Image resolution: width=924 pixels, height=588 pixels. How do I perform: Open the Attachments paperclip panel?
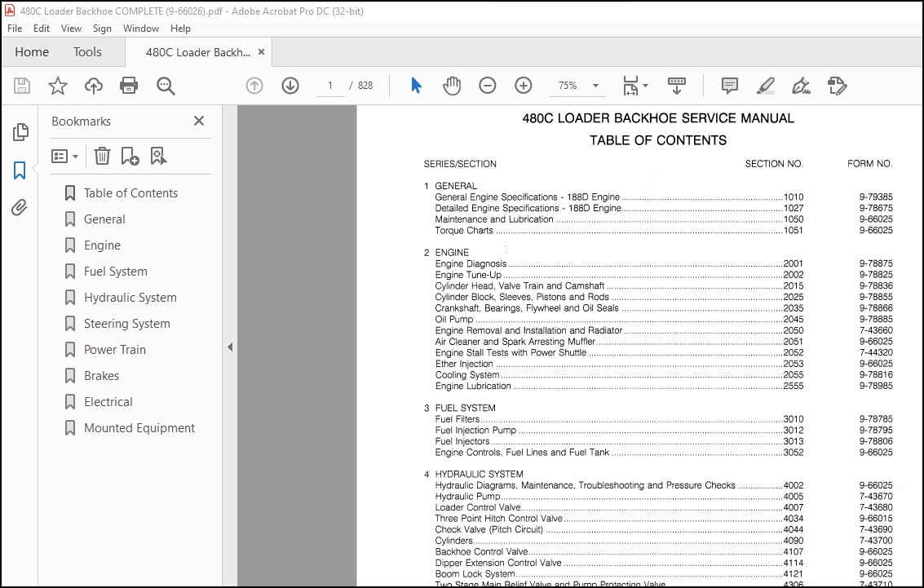click(20, 207)
